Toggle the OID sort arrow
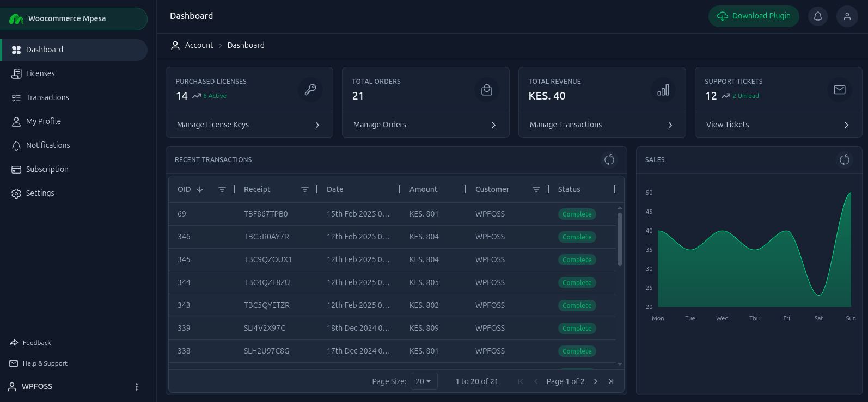The width and height of the screenshot is (868, 402). 200,189
